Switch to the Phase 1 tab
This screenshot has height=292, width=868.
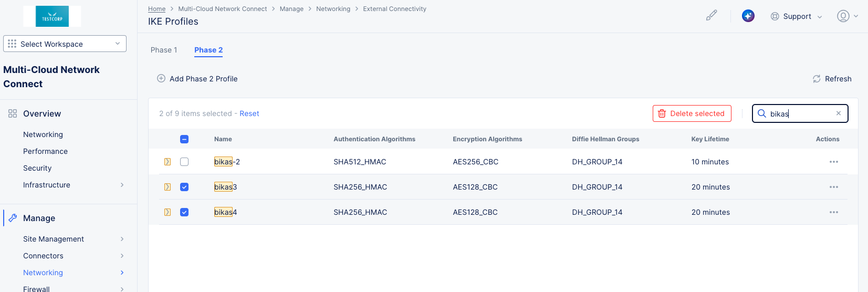(164, 50)
